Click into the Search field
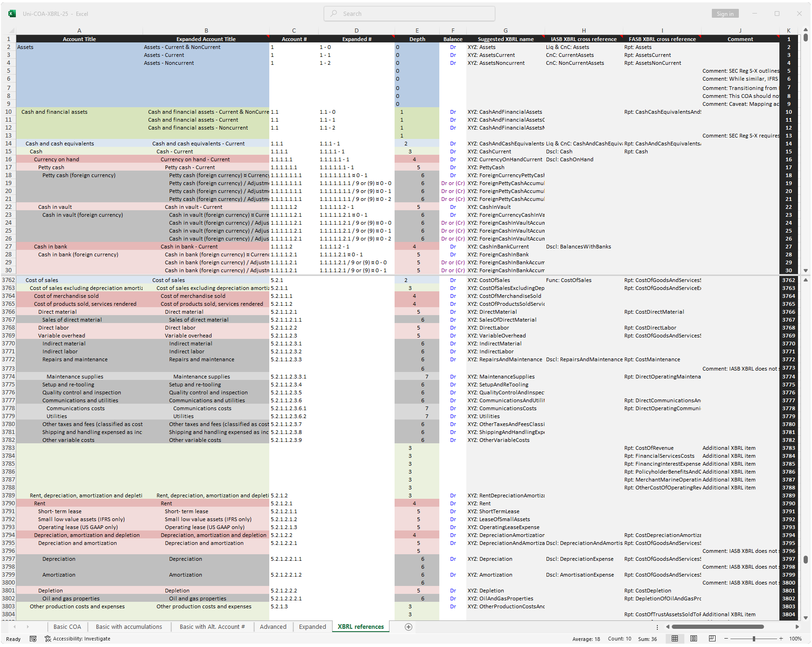812x647 pixels. [x=409, y=14]
